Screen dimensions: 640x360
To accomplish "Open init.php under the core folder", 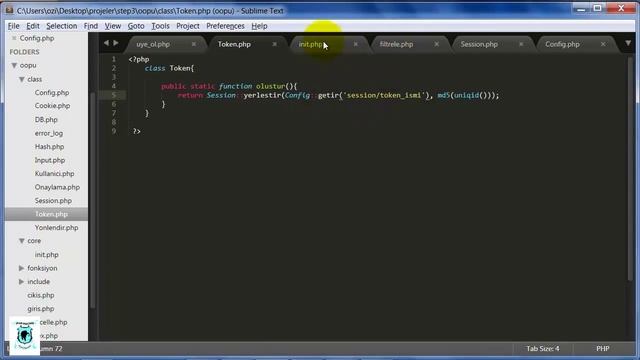I will point(47,255).
